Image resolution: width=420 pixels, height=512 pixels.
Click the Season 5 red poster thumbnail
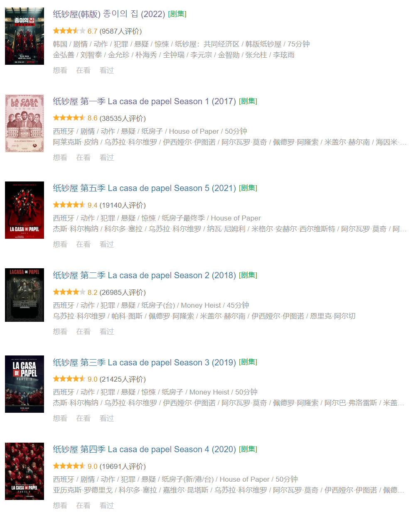25,210
